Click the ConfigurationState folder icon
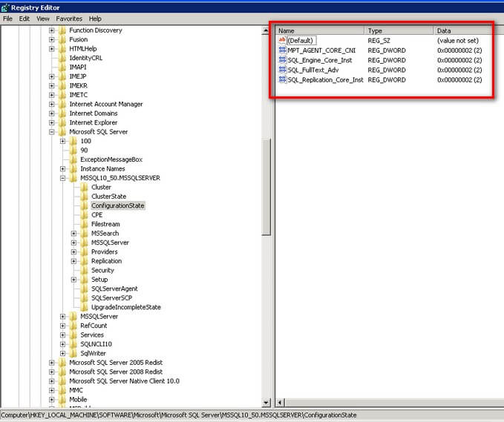The width and height of the screenshot is (504, 422). click(x=84, y=205)
